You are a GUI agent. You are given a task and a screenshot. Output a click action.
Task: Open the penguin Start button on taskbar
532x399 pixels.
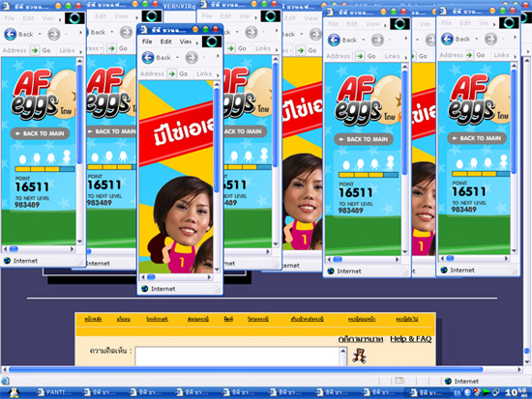click(14, 392)
